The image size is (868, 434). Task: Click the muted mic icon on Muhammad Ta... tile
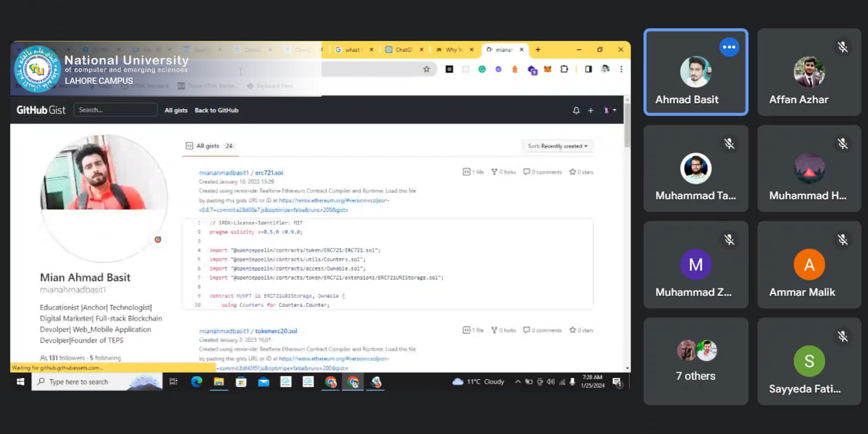point(729,144)
